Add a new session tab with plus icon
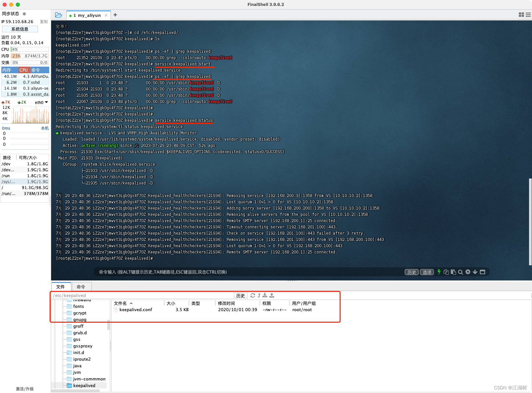This screenshot has height=393, width=532. coord(115,15)
